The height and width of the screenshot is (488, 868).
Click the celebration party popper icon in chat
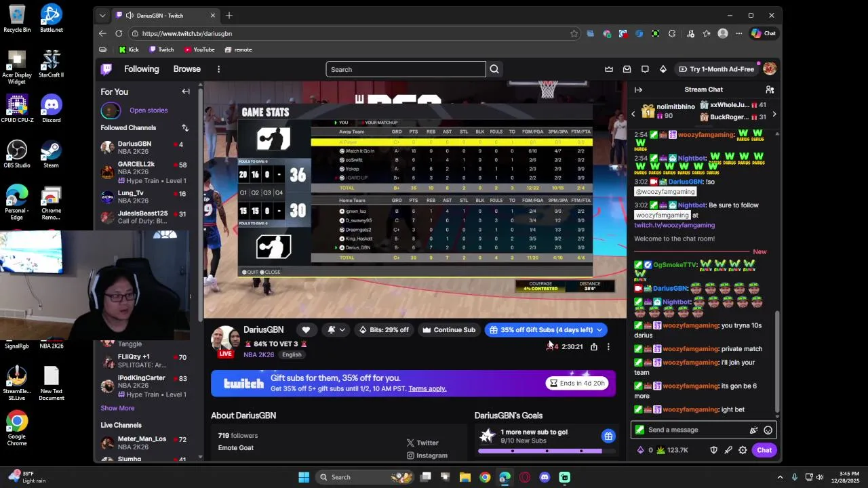point(753,430)
